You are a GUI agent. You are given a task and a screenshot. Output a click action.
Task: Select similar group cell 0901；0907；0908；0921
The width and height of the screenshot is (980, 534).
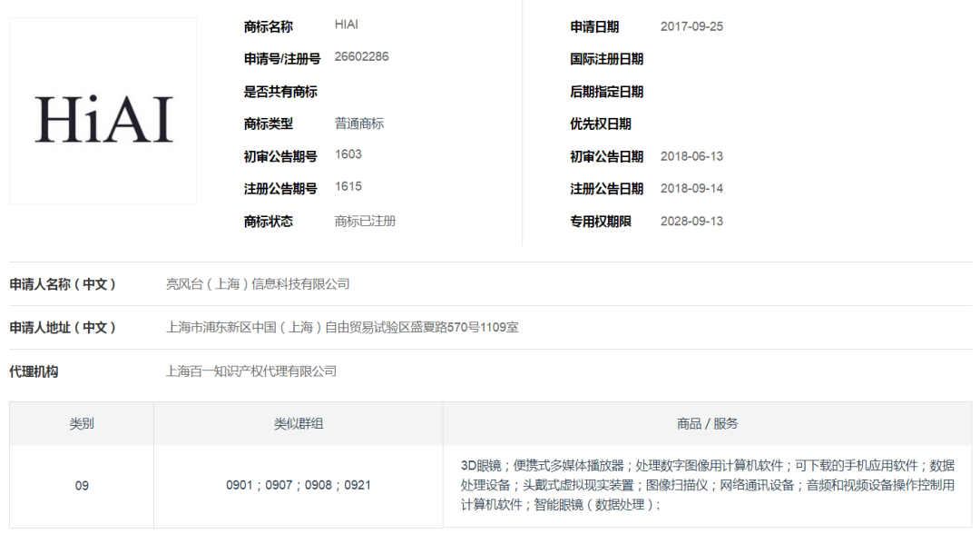point(299,485)
